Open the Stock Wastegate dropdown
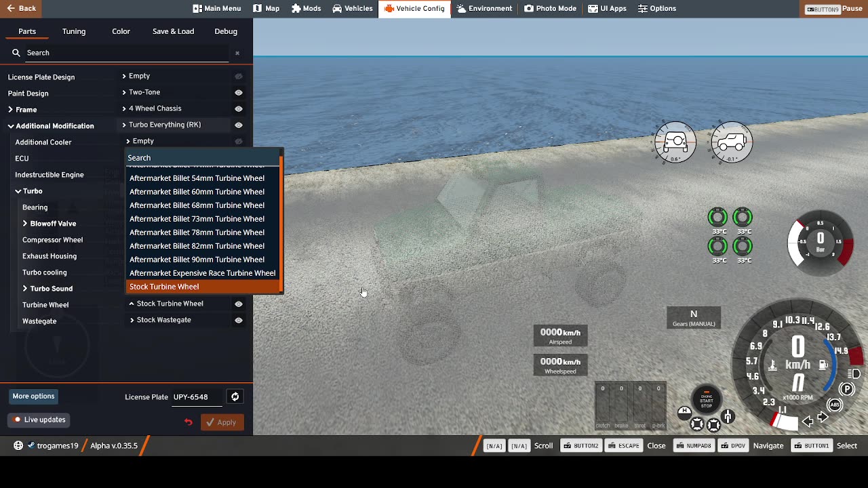The image size is (868, 488). [179, 320]
